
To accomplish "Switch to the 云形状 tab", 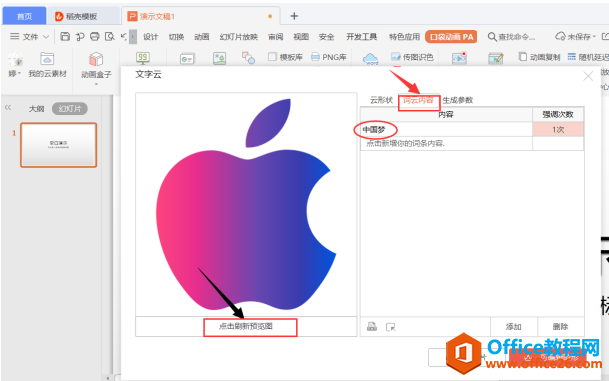I will coord(381,100).
